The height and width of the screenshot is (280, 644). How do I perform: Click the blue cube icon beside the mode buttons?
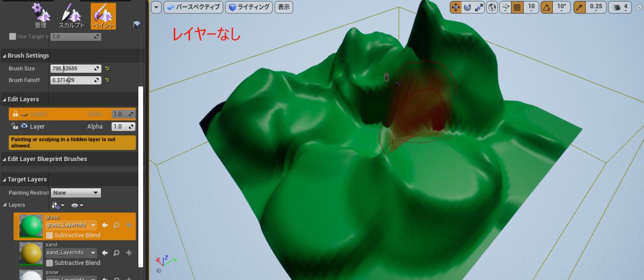coord(137,25)
